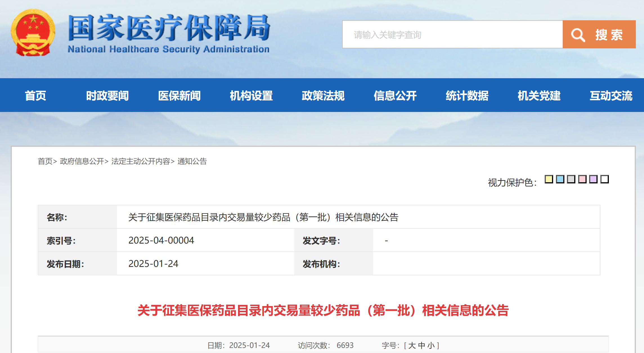Screen dimensions: 644x353
Task: Click the 国家医疗保障局 site title
Action: tap(169, 28)
